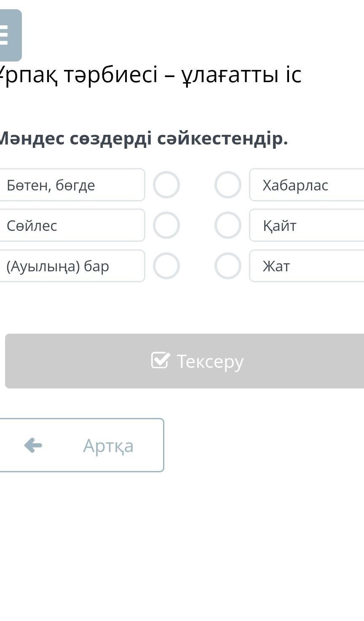Image resolution: width=364 pixels, height=621 pixels.
Task: Select the circle next to Бөтен, бөгде
Action: (166, 185)
